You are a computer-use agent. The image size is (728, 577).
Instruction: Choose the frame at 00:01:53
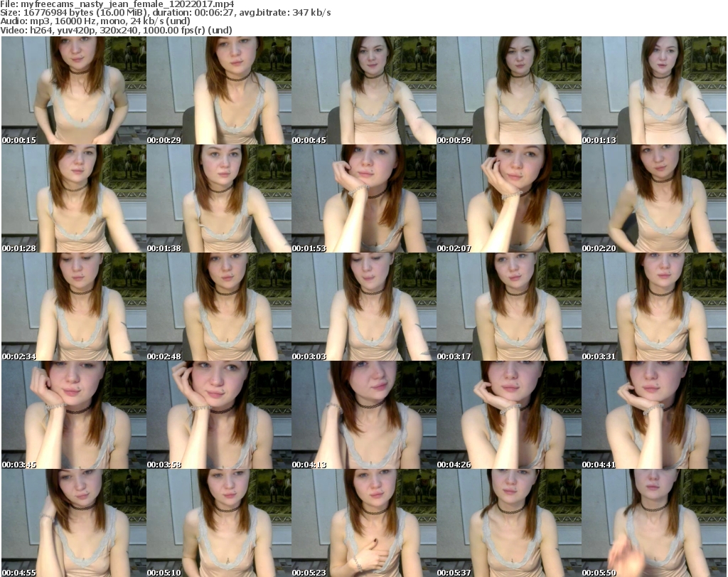[363, 198]
